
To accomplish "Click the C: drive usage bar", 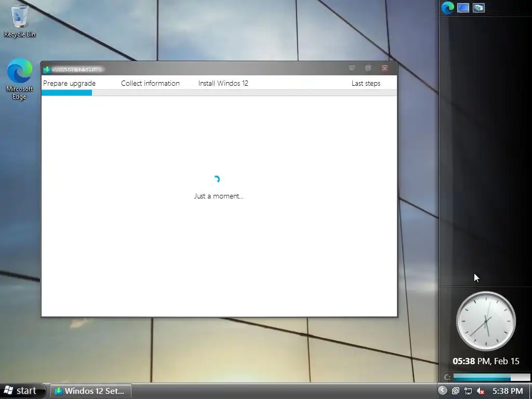I will [491, 377].
